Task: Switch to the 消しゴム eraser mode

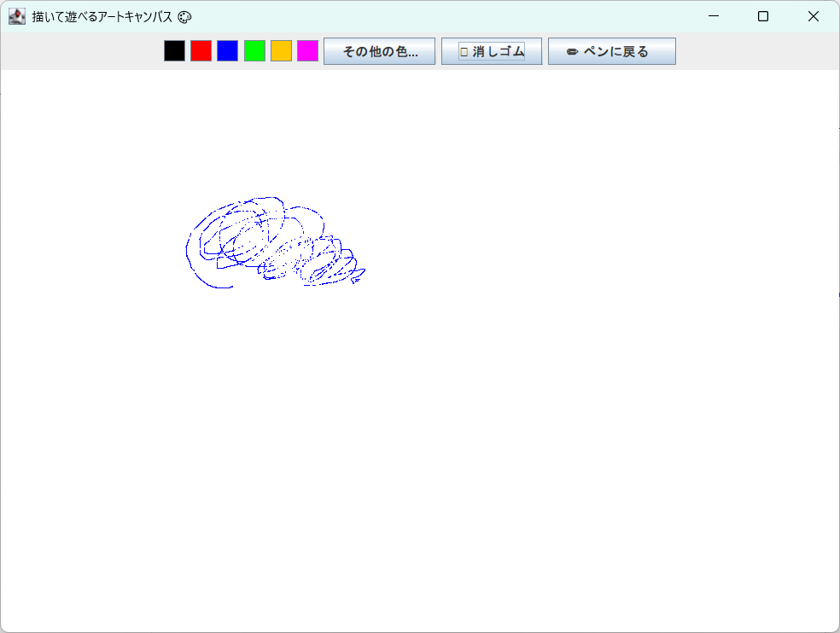Action: pyautogui.click(x=491, y=50)
